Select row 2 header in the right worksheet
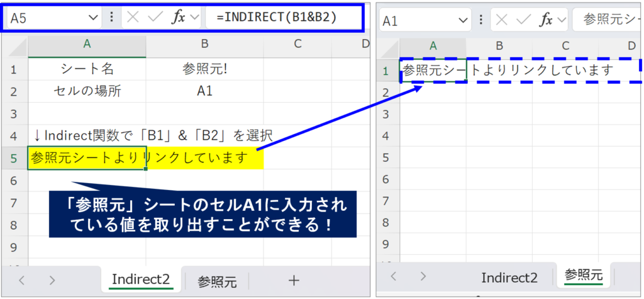The width and height of the screenshot is (644, 299). point(387,93)
